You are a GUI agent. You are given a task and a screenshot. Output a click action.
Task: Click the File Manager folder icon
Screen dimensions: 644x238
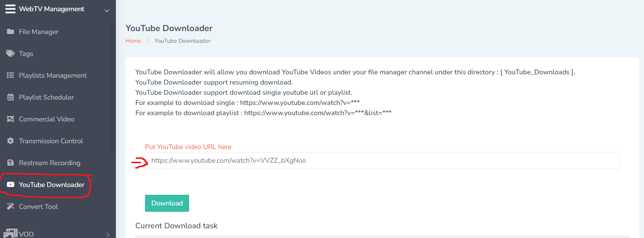[10, 32]
